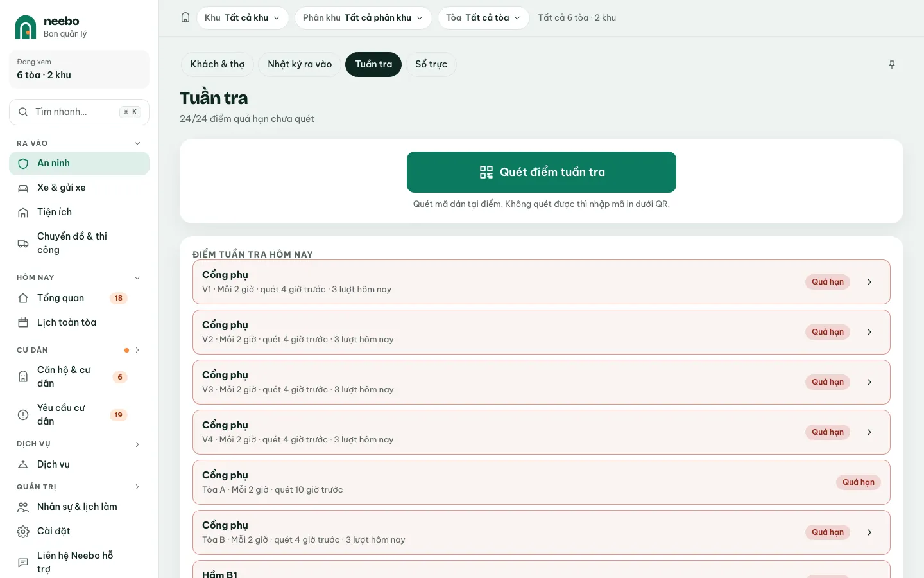The image size is (924, 578).
Task: Open the Phân khu filter dropdown
Action: [363, 18]
